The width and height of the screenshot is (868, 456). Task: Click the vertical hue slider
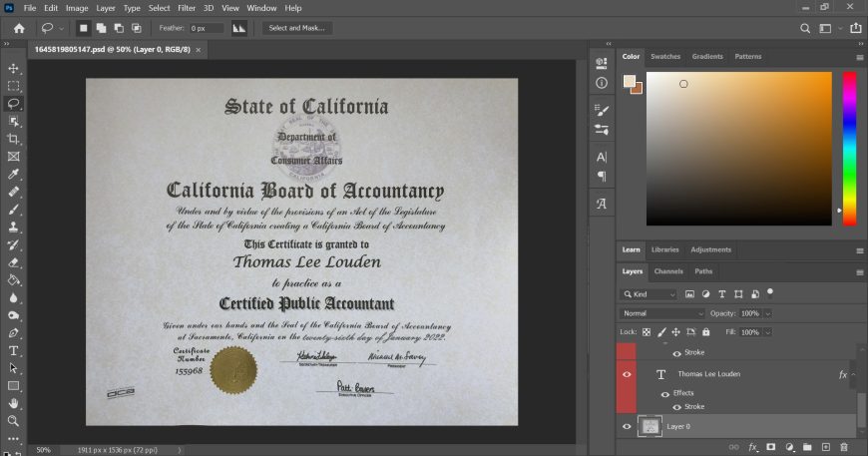(x=849, y=149)
